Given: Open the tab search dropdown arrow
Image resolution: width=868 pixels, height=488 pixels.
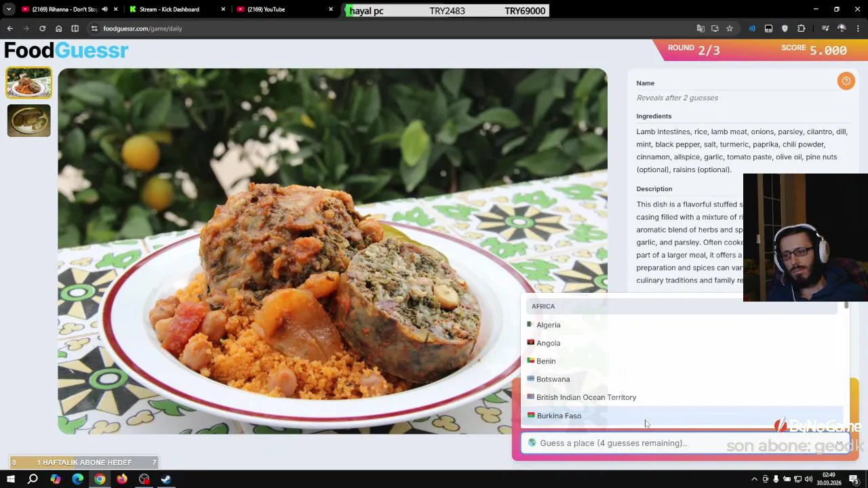Looking at the screenshot, I should click(9, 9).
